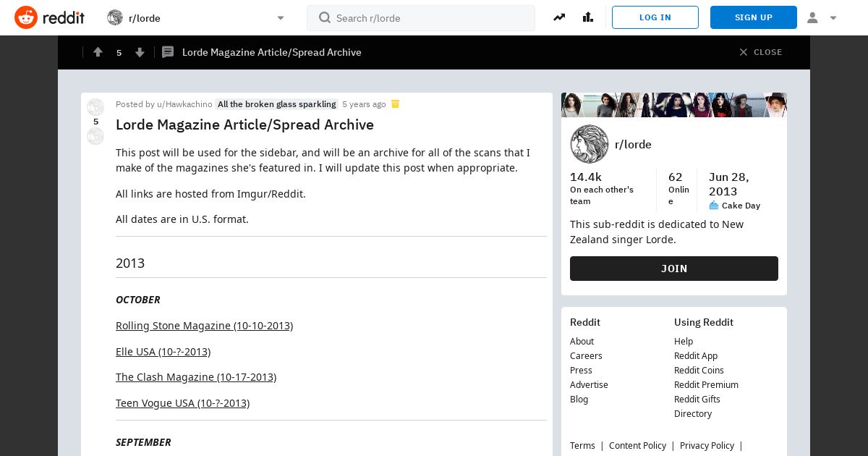Click the LOG IN button

click(655, 17)
